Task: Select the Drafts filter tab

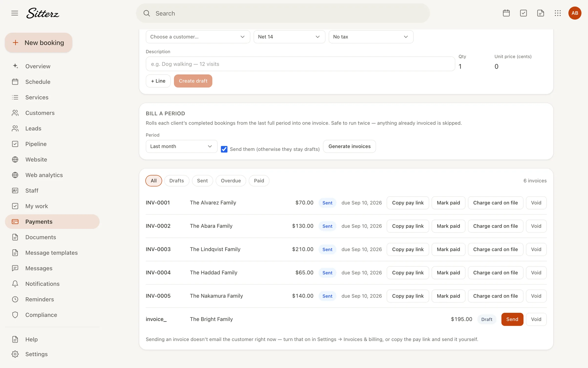Action: 176,181
